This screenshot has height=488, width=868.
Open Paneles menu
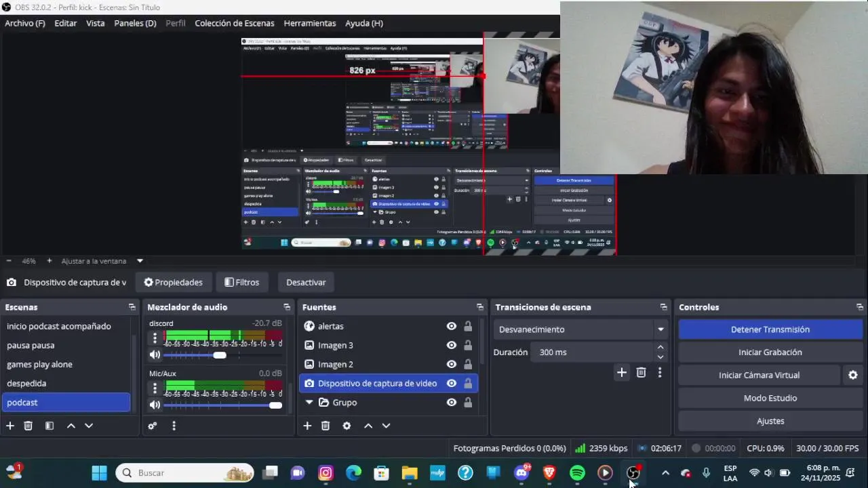pyautogui.click(x=135, y=23)
